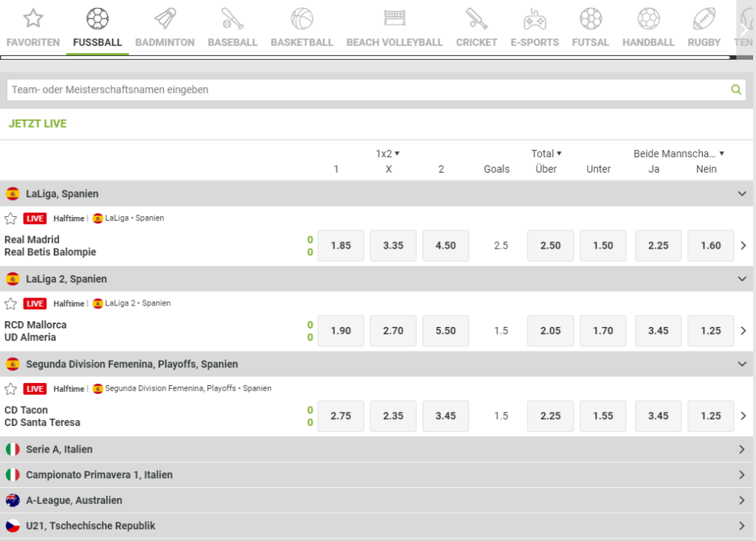Open the CD Tacon vs CD Santa Teresa match
The height and width of the screenshot is (541, 756).
tap(42, 416)
